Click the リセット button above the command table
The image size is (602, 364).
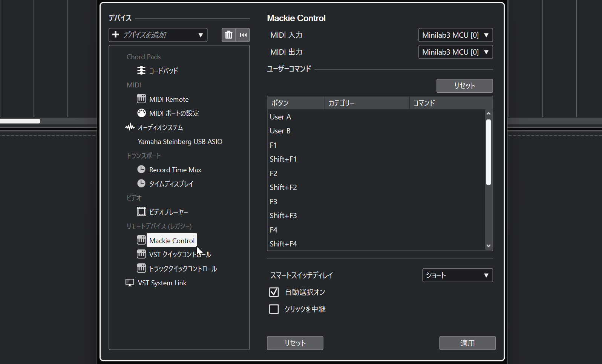coord(464,86)
